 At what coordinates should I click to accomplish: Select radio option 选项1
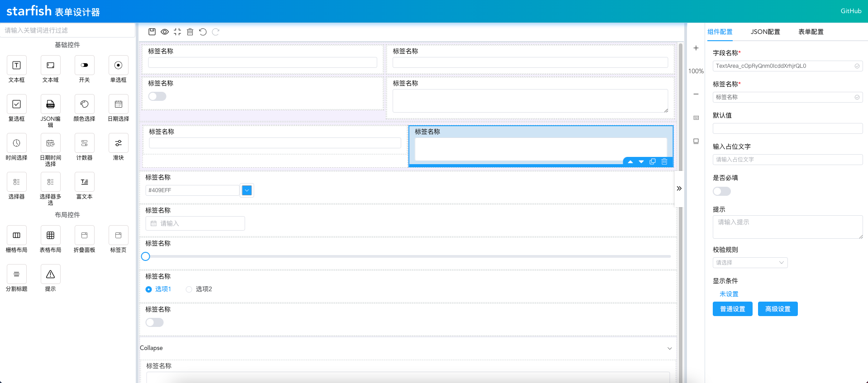pyautogui.click(x=158, y=289)
